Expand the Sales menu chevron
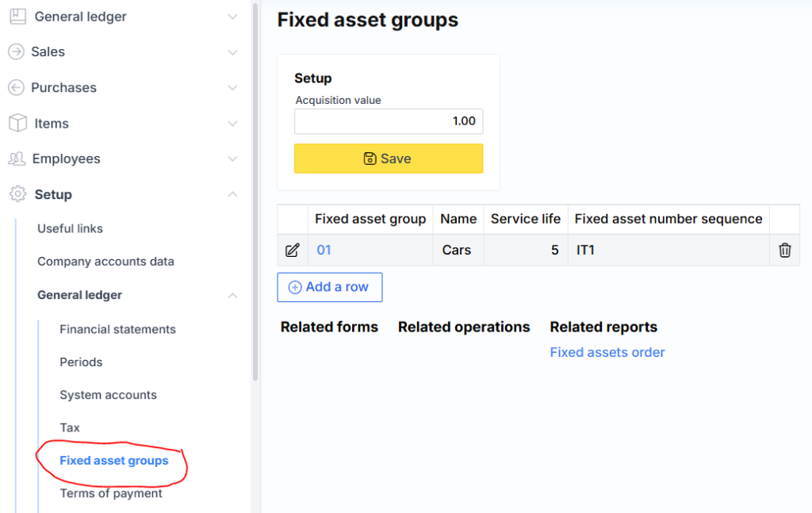This screenshot has height=513, width=812. tap(232, 52)
